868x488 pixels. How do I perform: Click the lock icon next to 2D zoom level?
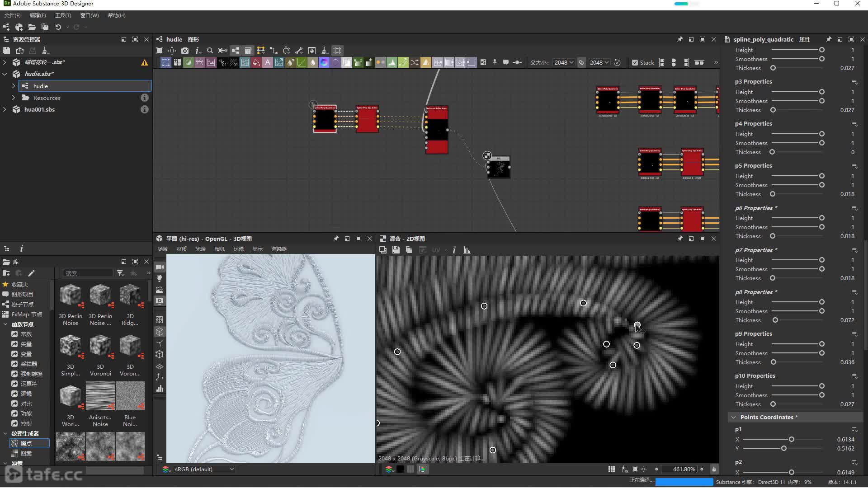click(714, 469)
